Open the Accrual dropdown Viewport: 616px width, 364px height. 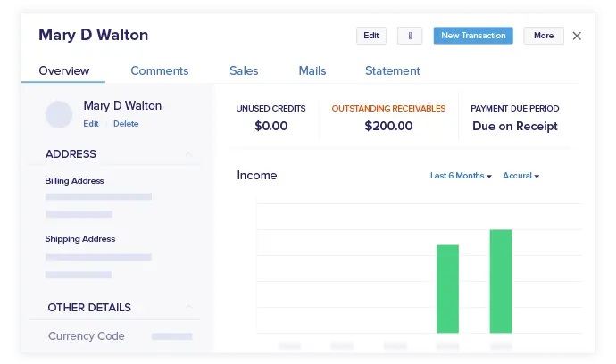[521, 176]
